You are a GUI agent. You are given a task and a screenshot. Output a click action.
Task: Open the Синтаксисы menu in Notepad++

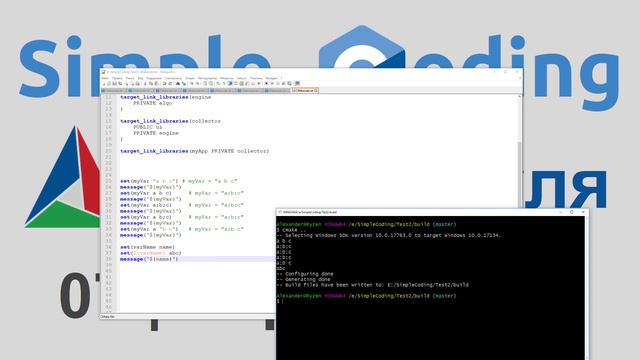(x=173, y=78)
